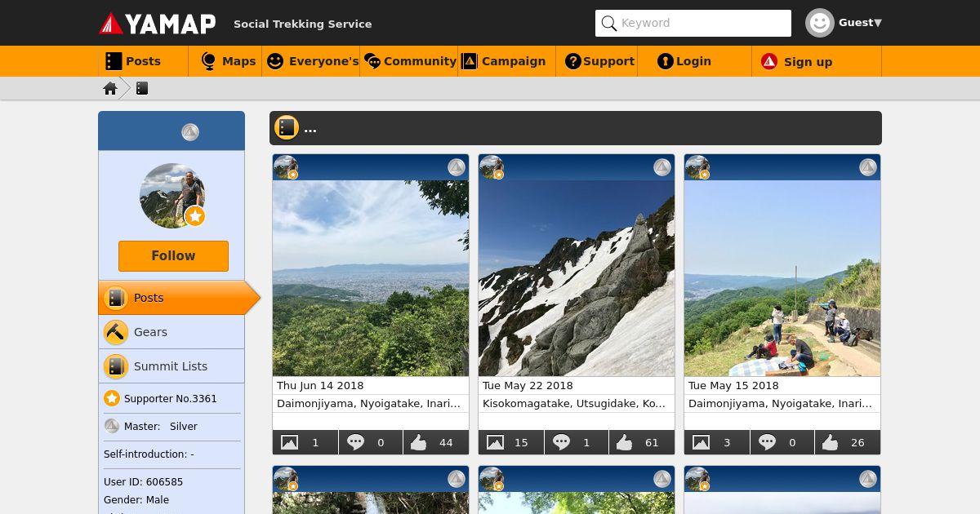Image resolution: width=980 pixels, height=514 pixels.
Task: Go to home via breadcrumb house icon
Action: [110, 88]
